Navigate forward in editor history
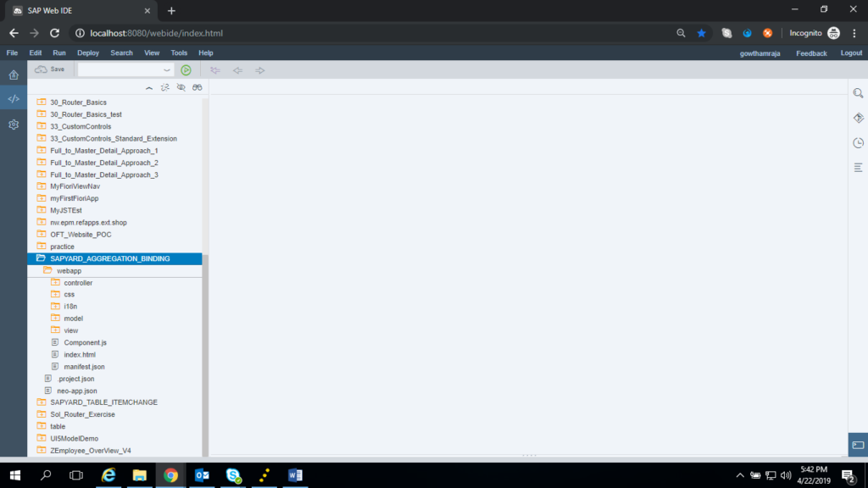 259,70
